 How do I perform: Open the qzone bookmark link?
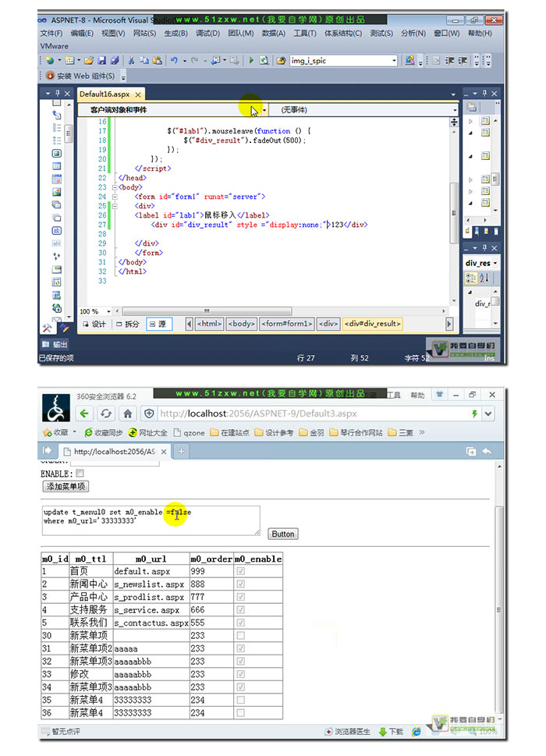tap(190, 432)
